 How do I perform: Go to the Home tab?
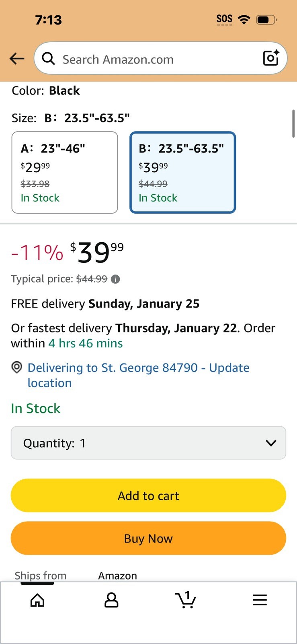(x=37, y=600)
